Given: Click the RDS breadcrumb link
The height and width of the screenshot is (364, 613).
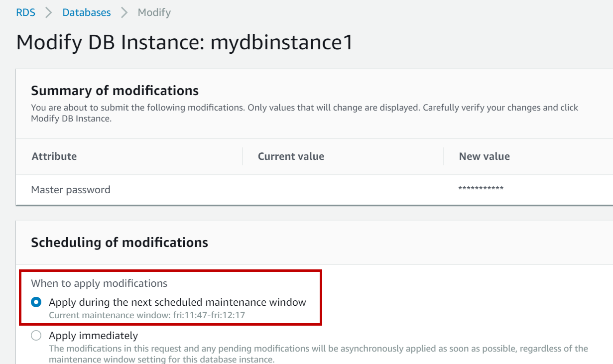Looking at the screenshot, I should 25,12.
